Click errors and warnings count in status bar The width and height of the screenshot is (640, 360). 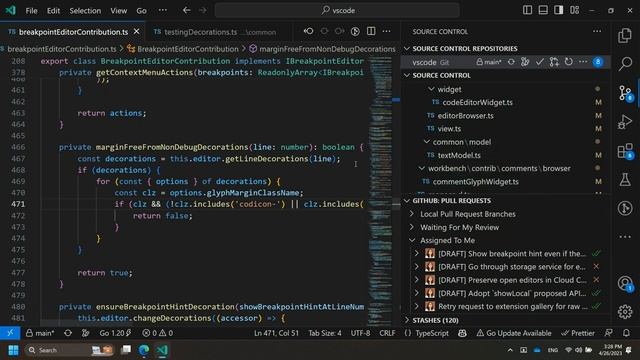coord(158,333)
